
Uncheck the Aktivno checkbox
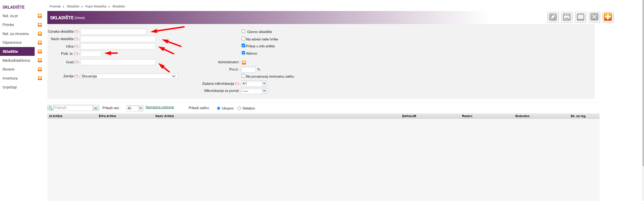[x=243, y=53]
